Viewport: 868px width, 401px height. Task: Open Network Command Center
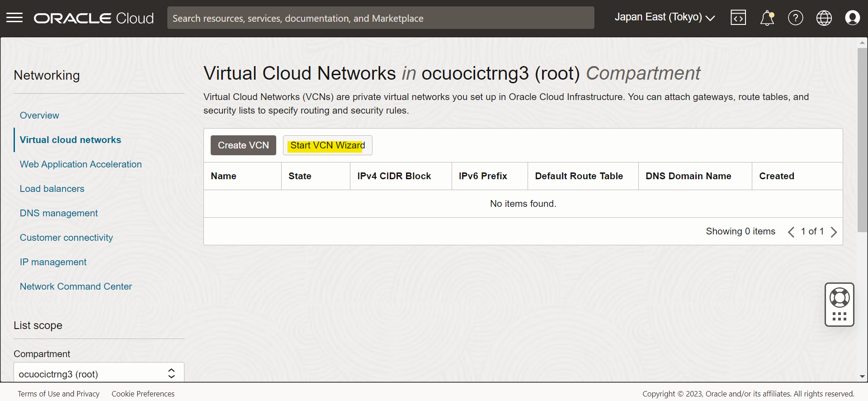(76, 286)
